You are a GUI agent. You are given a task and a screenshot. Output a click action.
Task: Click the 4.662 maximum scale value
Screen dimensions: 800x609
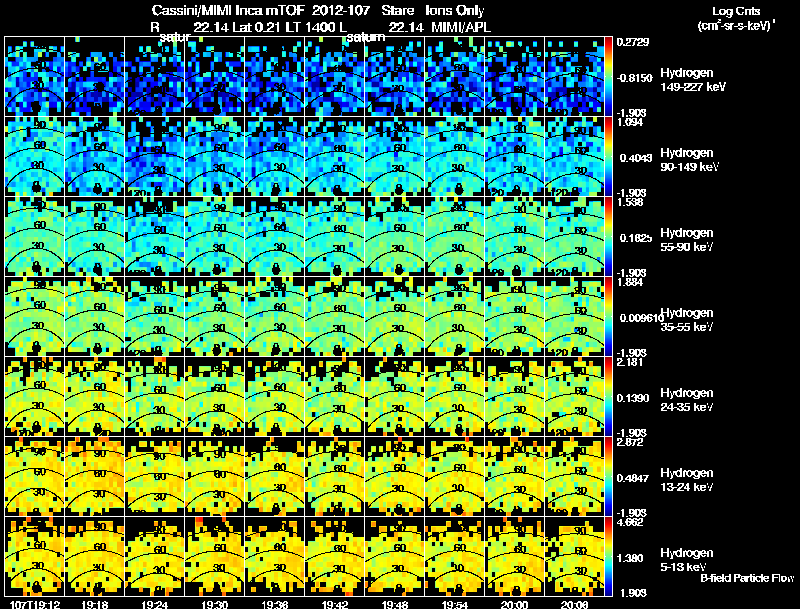pyautogui.click(x=630, y=522)
